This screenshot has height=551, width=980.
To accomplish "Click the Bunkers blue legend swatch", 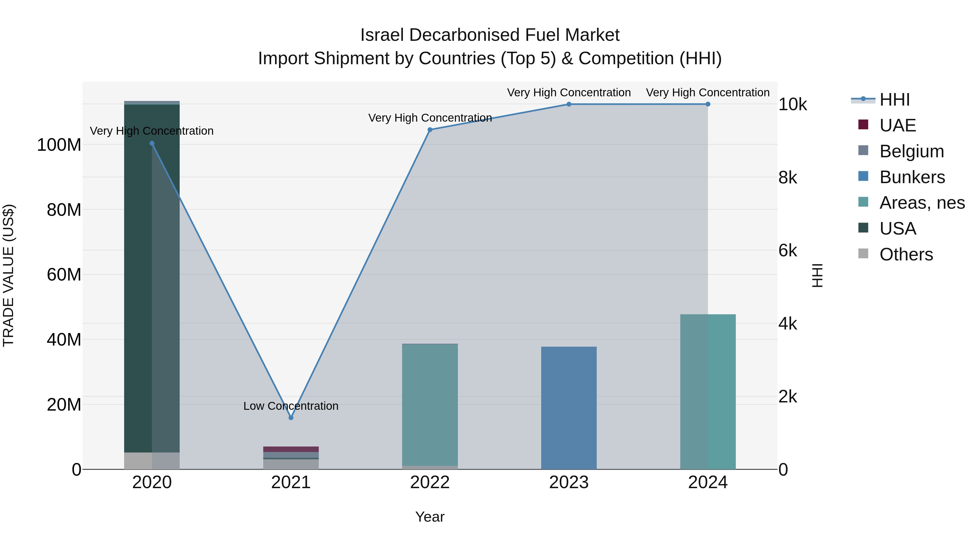I will tap(863, 176).
